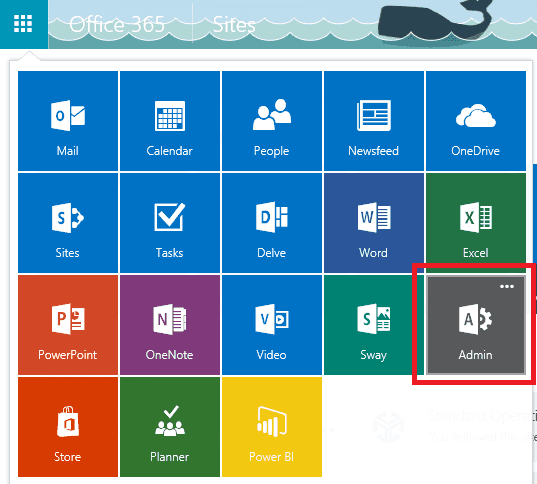This screenshot has width=537, height=484.
Task: Click the Office 365 header link
Action: [x=117, y=25]
